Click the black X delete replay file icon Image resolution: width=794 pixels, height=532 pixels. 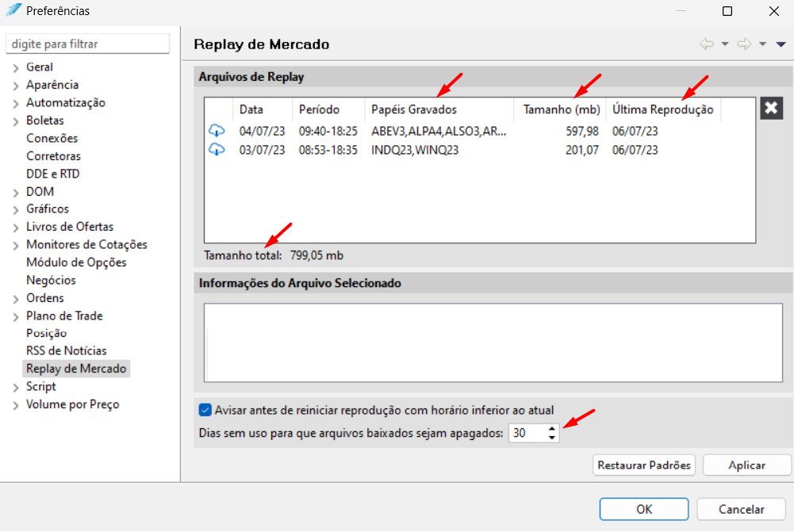point(771,108)
